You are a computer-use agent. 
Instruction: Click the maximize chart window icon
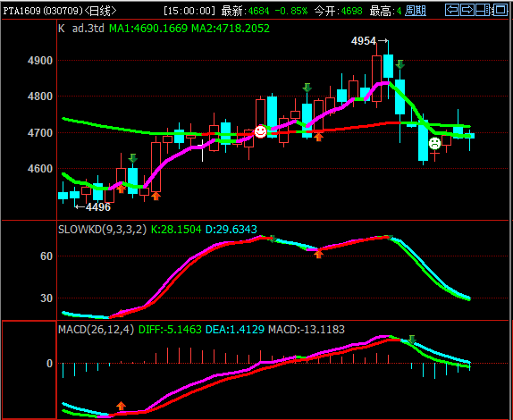tap(500, 10)
